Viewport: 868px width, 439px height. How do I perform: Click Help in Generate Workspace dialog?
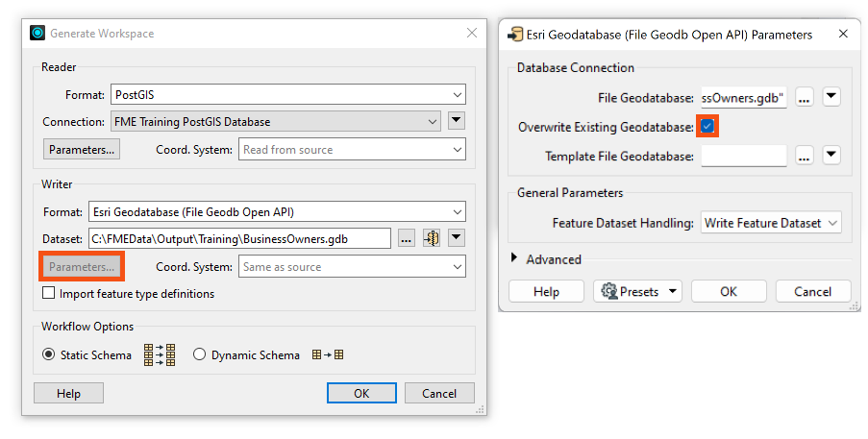(68, 393)
